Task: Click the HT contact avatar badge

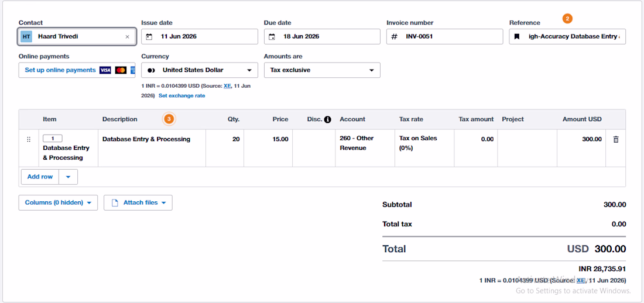Action: click(26, 36)
